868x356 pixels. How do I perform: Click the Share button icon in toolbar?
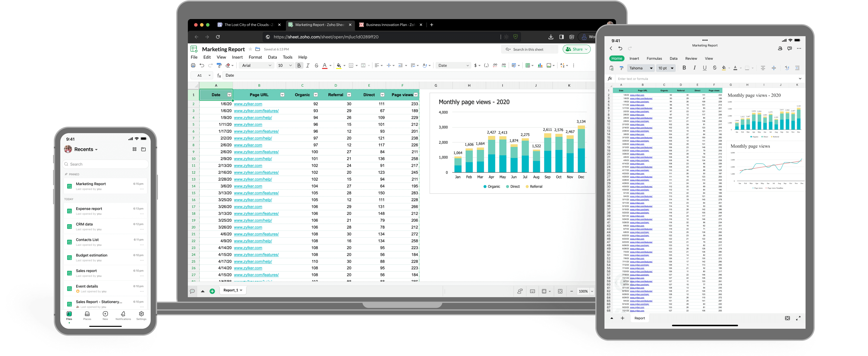pyautogui.click(x=576, y=50)
